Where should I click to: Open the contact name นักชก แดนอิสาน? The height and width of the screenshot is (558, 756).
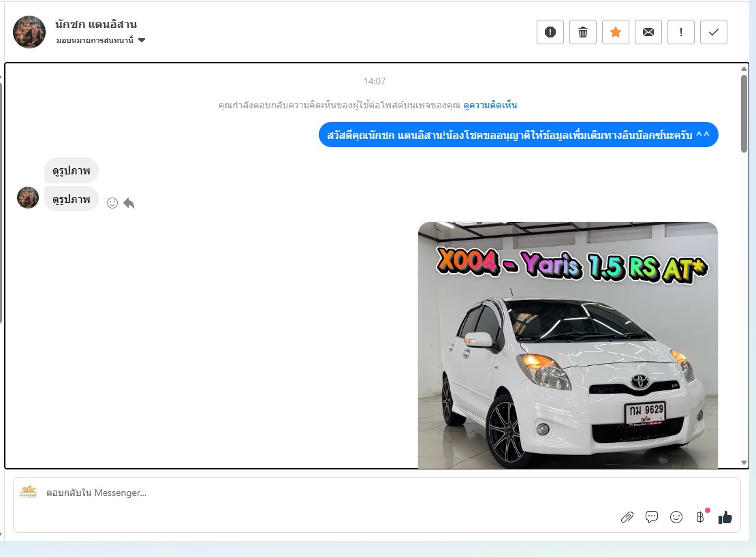96,25
